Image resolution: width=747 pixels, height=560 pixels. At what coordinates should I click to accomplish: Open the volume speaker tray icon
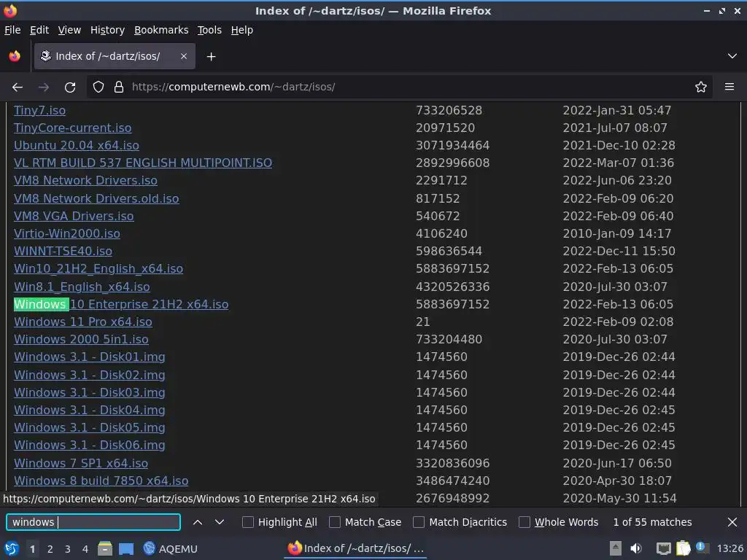pos(636,549)
